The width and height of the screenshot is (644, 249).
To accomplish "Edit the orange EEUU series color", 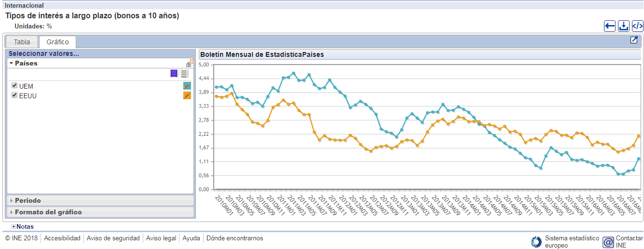I will pyautogui.click(x=187, y=95).
